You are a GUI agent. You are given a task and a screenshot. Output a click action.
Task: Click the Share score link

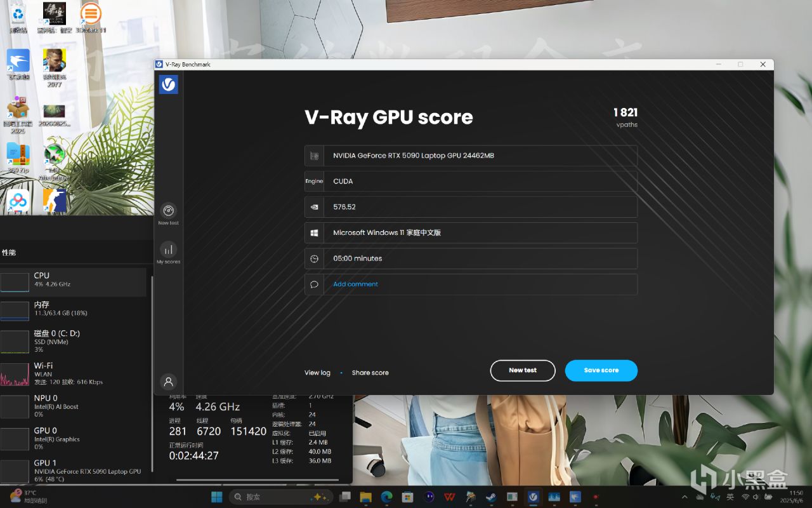pos(370,373)
